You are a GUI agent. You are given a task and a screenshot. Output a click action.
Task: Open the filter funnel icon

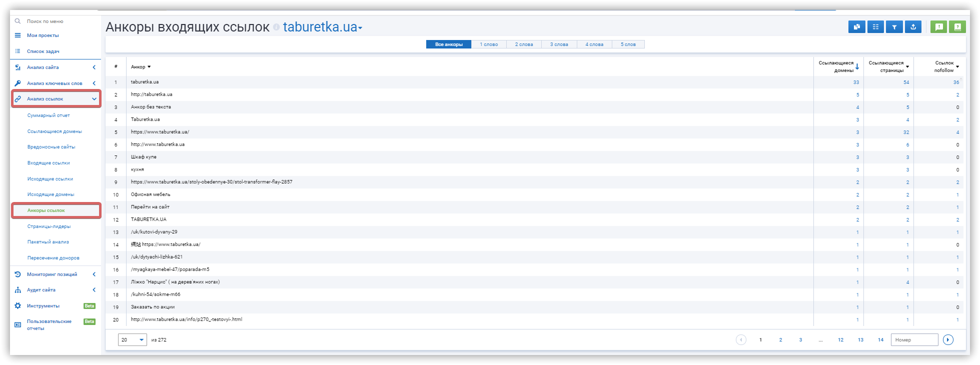click(894, 27)
